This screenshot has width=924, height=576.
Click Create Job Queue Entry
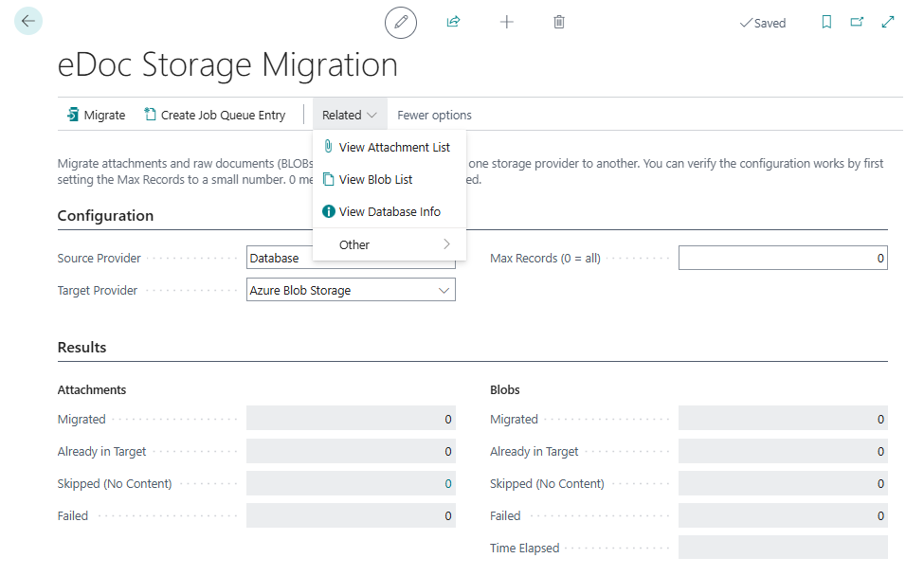pyautogui.click(x=215, y=115)
